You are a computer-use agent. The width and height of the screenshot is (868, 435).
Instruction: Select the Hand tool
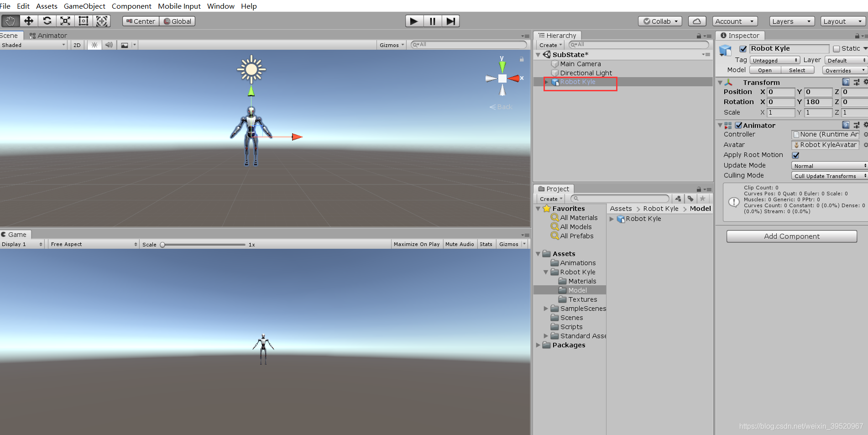point(10,21)
